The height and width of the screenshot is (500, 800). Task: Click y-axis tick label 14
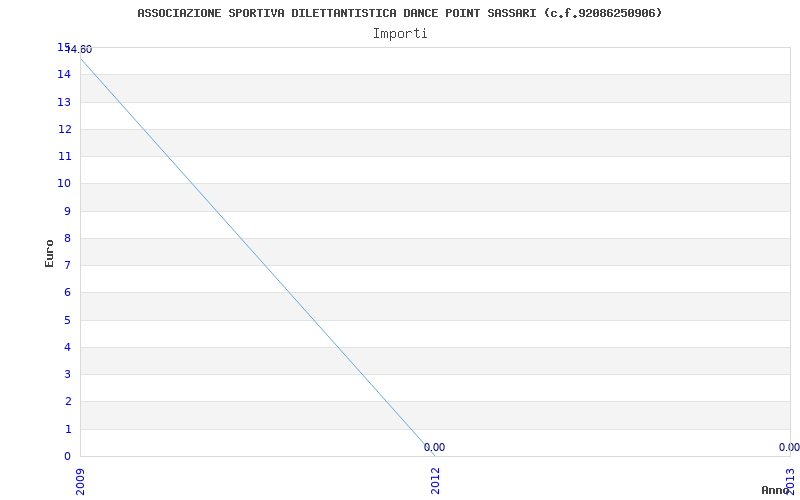(x=64, y=74)
